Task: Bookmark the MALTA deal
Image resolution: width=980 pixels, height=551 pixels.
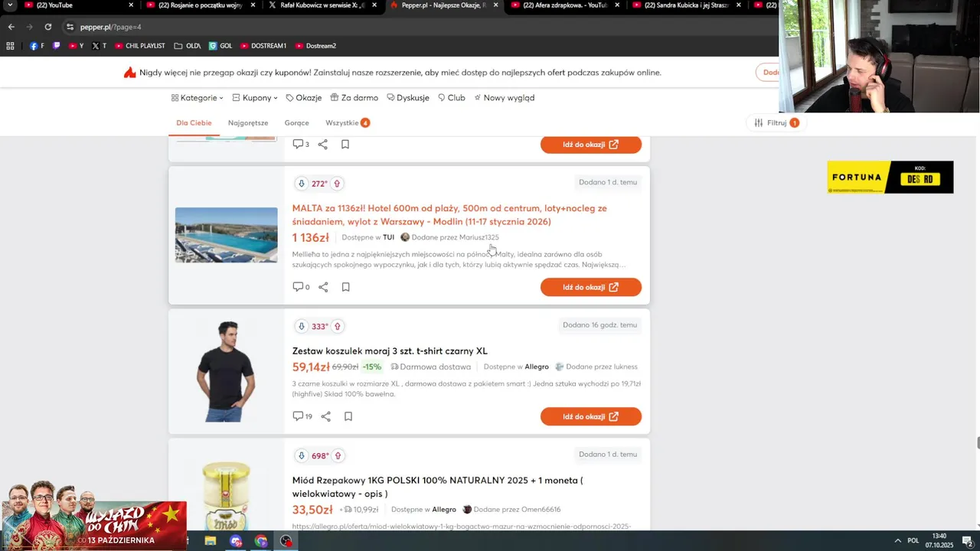Action: (x=345, y=287)
